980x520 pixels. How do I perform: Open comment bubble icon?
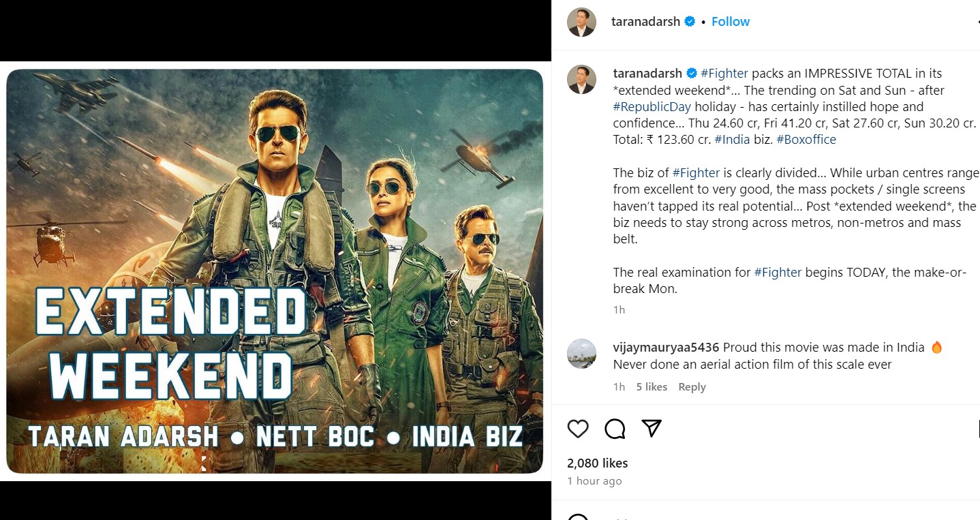(x=615, y=429)
